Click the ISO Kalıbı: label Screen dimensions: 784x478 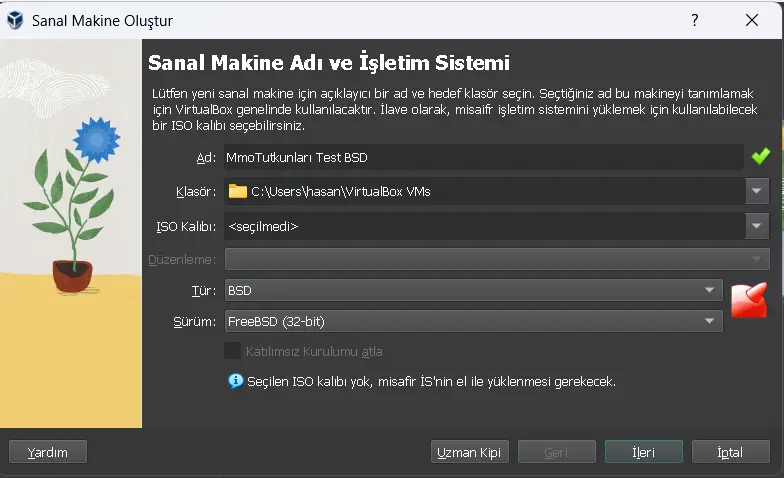pos(186,226)
